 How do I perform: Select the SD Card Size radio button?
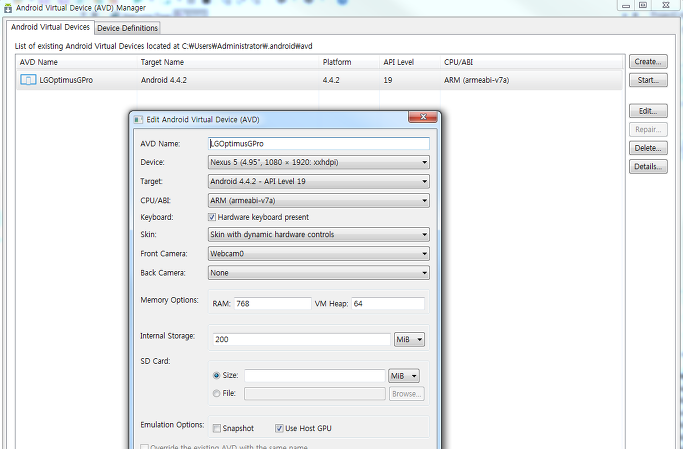tap(216, 375)
